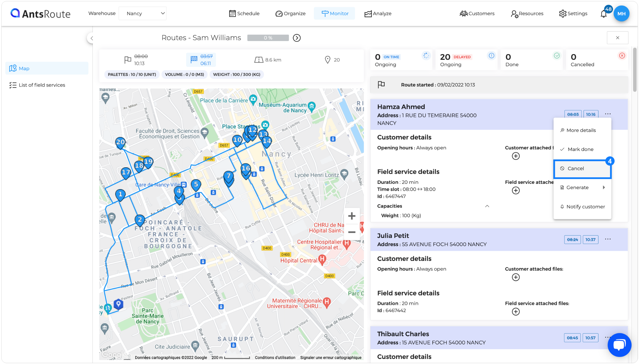This screenshot has height=364, width=639.
Task: Click the VOLUME : 0 / 0 (M3) tag
Action: (184, 74)
